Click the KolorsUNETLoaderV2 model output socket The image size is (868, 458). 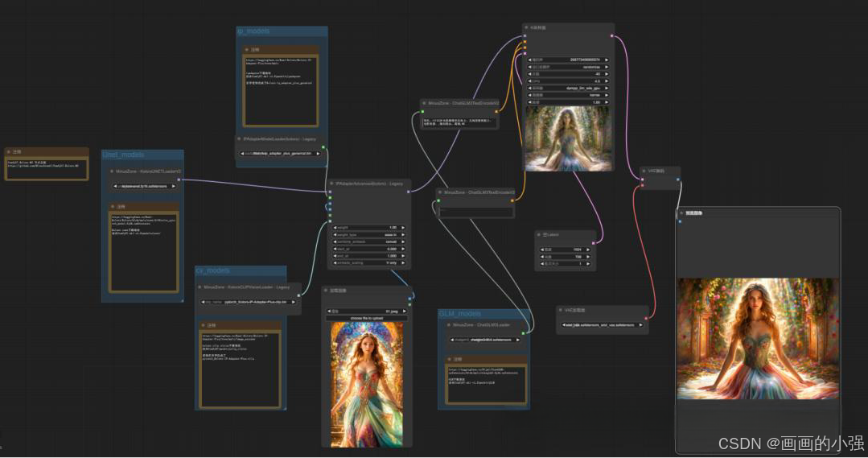(x=179, y=179)
